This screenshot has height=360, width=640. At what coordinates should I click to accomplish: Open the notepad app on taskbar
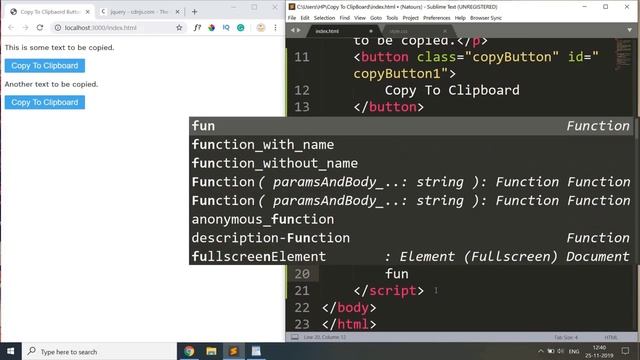coord(256,351)
